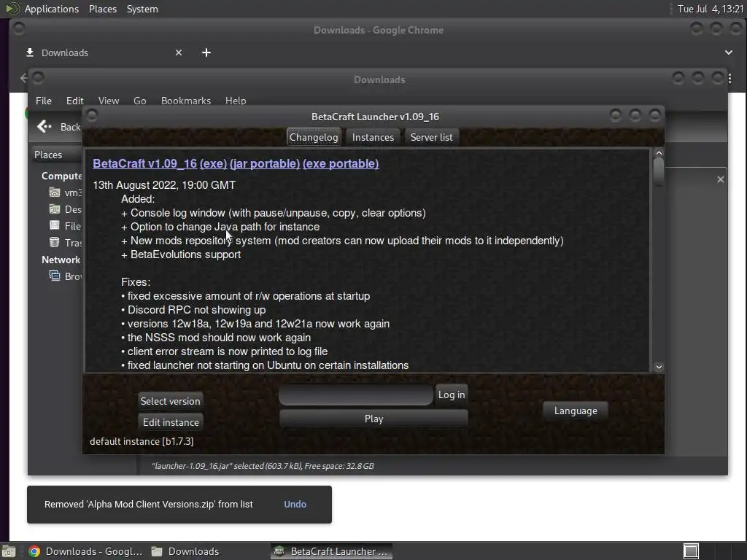Close the file manager side pane X
747x560 pixels.
[x=720, y=179]
